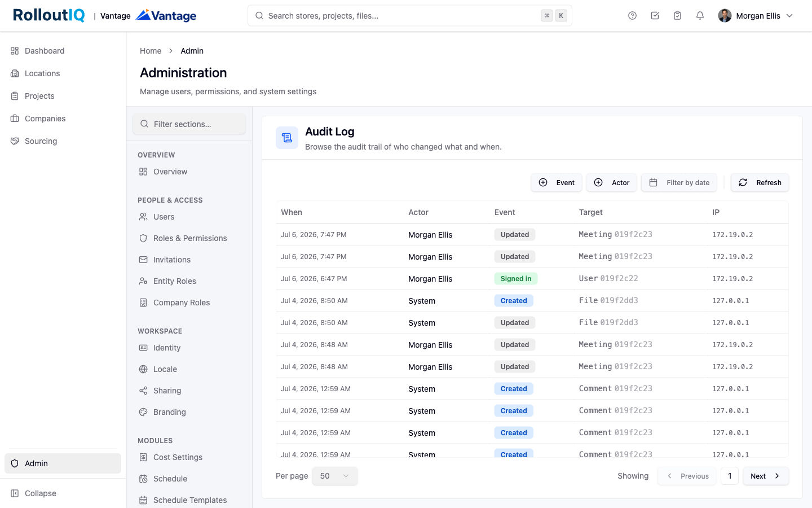Focus the global search field
Viewport: 812px width, 508px height.
(x=410, y=16)
